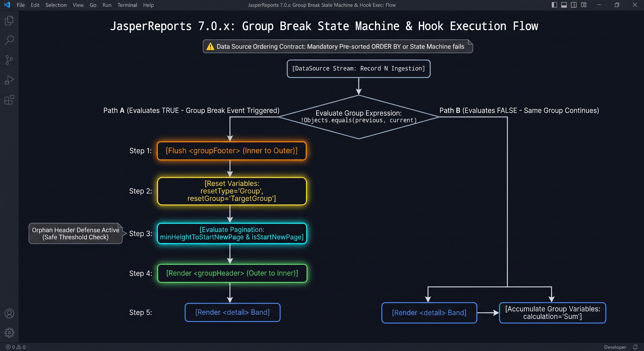Open the Help menu
The width and height of the screenshot is (644, 351).
click(148, 5)
